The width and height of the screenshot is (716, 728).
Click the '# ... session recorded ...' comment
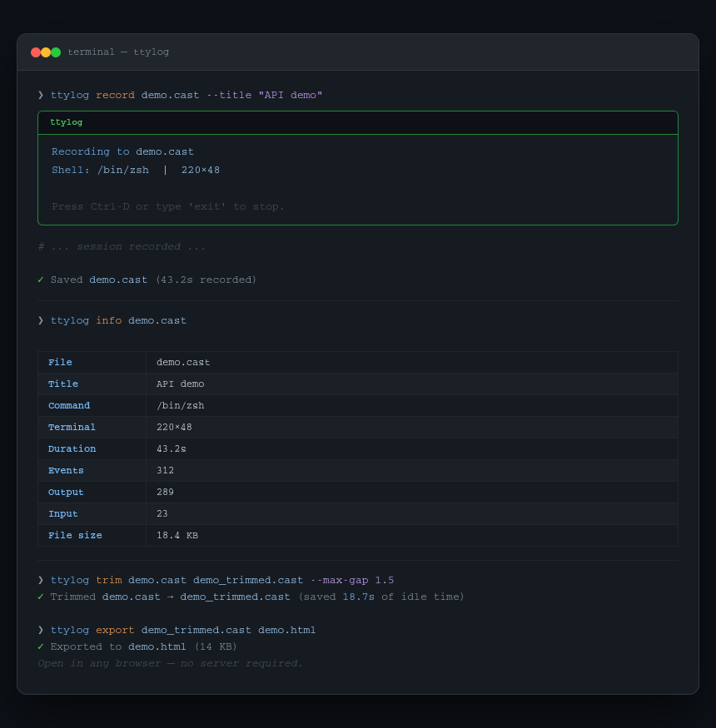(x=122, y=246)
